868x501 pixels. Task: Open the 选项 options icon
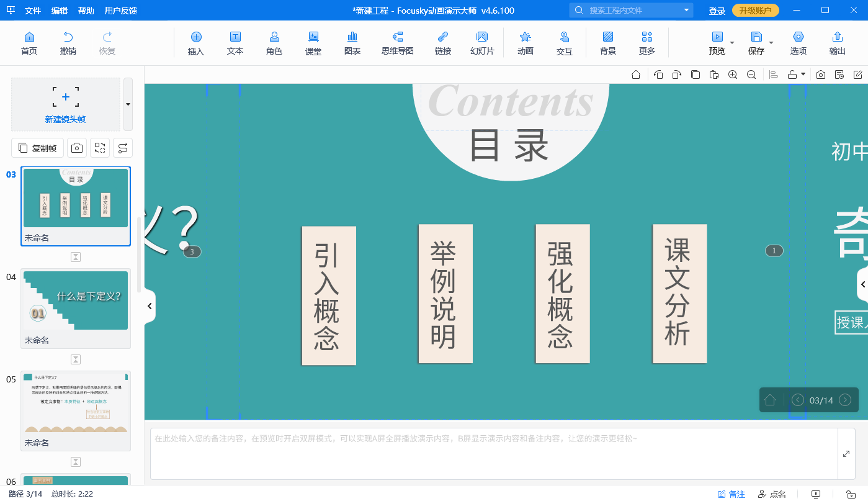point(799,43)
